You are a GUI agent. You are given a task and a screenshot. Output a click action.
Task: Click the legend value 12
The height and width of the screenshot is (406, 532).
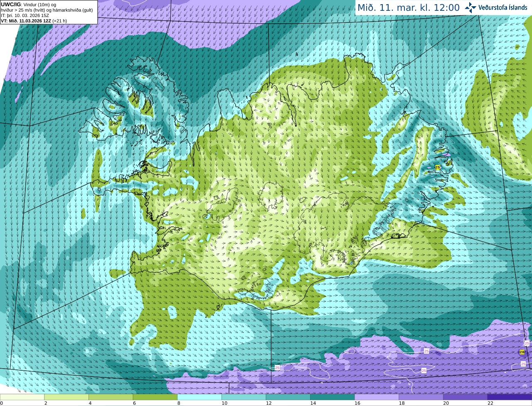point(268,403)
